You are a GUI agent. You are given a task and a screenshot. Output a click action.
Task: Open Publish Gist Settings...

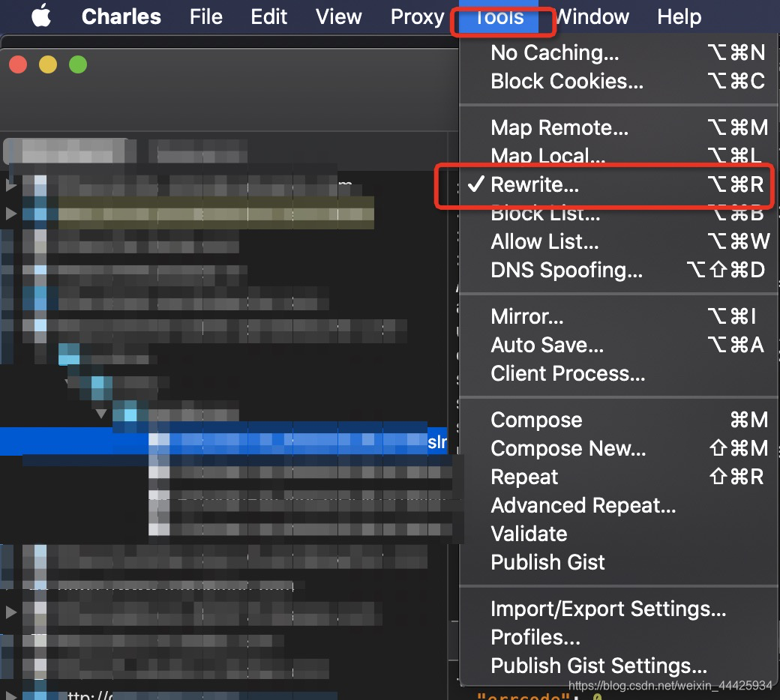click(619, 666)
